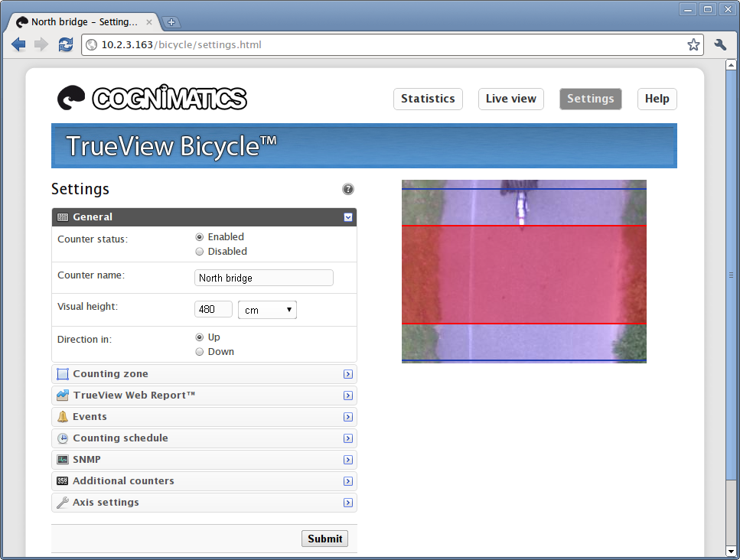The width and height of the screenshot is (740, 560).
Task: Click the SNMP monitor icon
Action: (62, 460)
